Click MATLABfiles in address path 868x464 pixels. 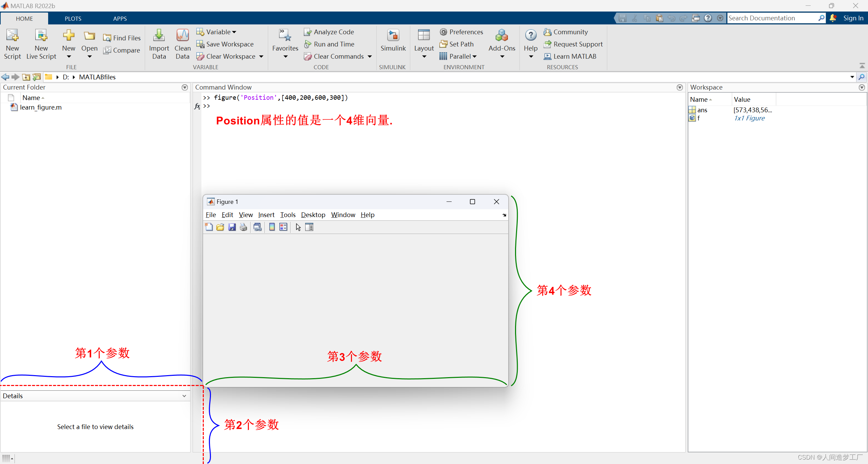[97, 77]
